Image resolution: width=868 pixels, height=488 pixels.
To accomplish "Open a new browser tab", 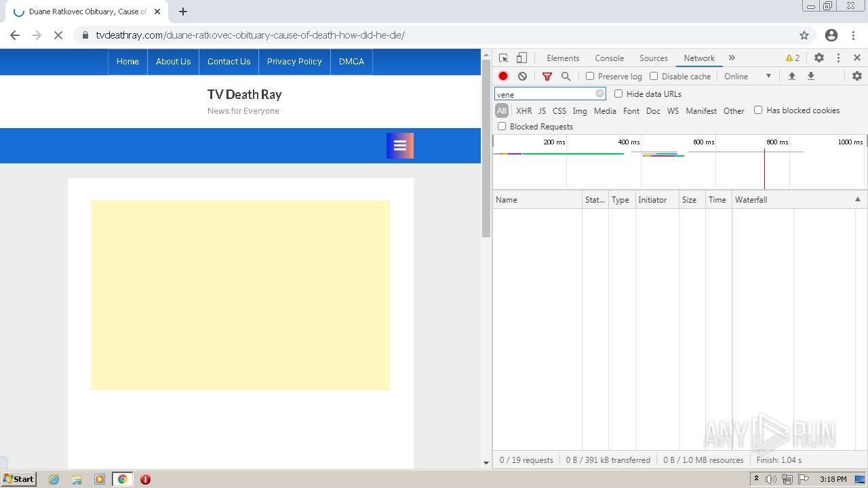I will (x=183, y=12).
